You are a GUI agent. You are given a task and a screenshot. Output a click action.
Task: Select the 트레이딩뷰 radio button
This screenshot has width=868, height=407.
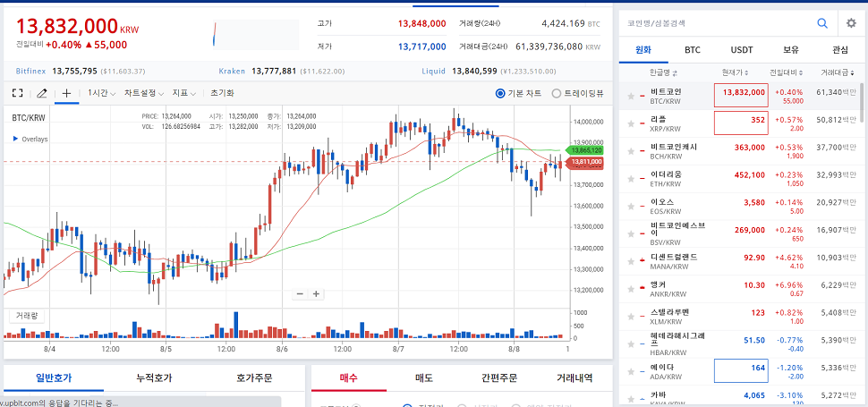pyautogui.click(x=557, y=93)
